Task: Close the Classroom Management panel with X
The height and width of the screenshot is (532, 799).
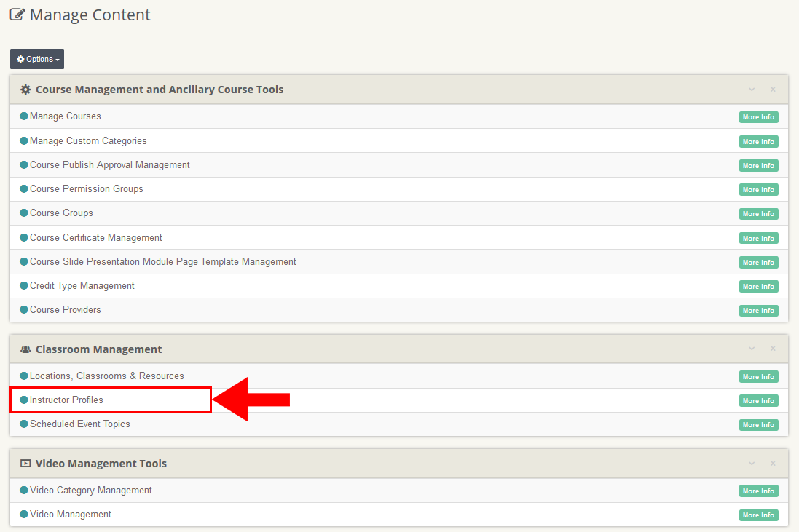Action: click(773, 349)
